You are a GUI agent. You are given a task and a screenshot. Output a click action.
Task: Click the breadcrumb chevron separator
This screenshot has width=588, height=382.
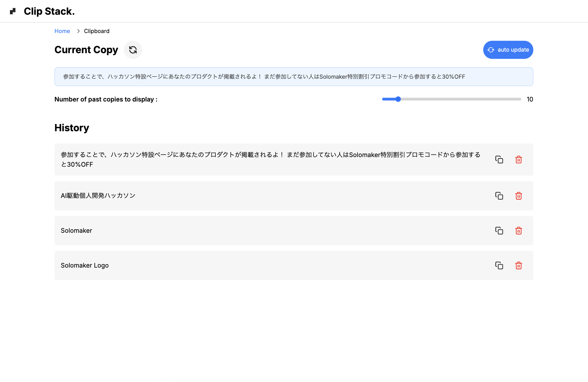[78, 31]
